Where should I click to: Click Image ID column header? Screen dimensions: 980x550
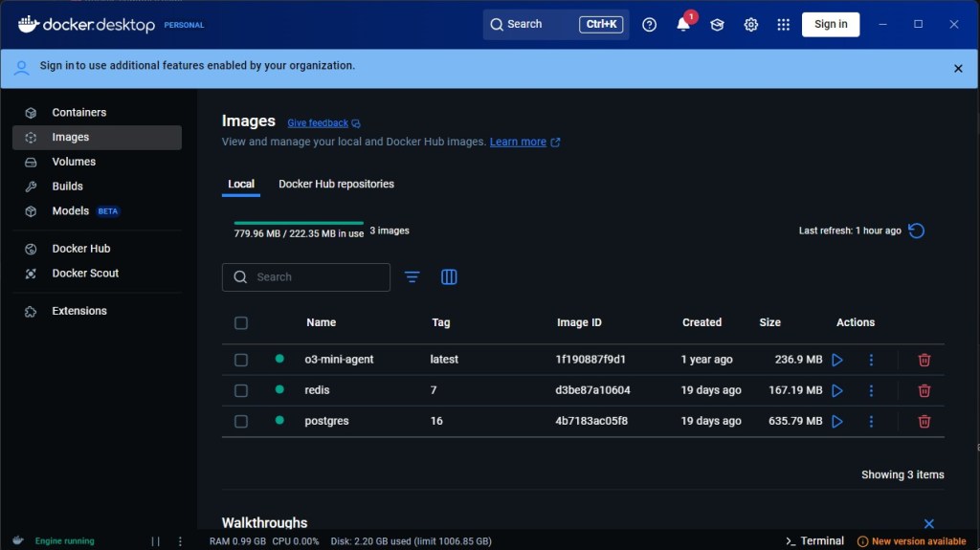tap(579, 322)
